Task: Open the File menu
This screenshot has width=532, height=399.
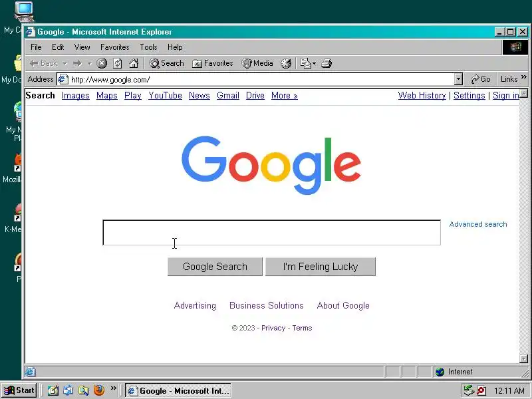Action: 36,47
